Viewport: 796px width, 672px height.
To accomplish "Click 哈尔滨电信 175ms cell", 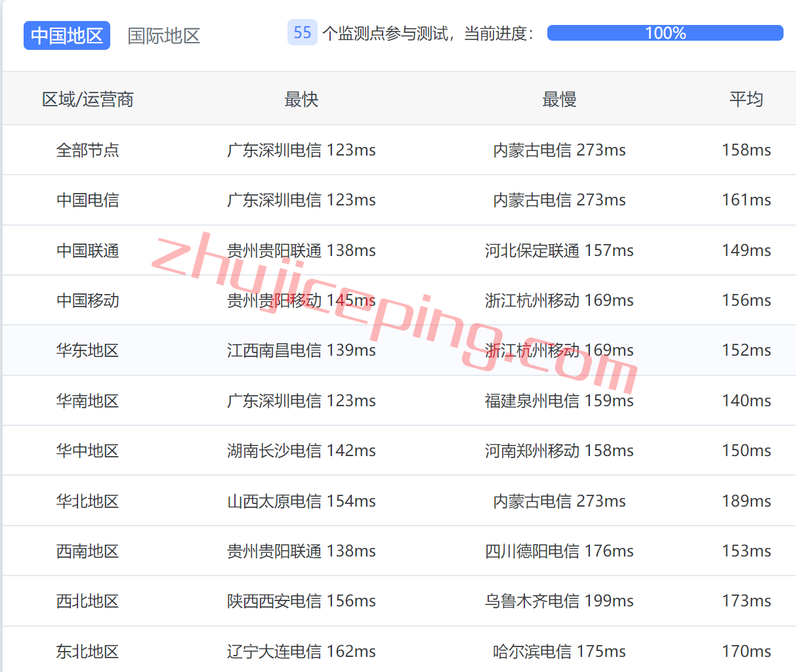I will [559, 651].
